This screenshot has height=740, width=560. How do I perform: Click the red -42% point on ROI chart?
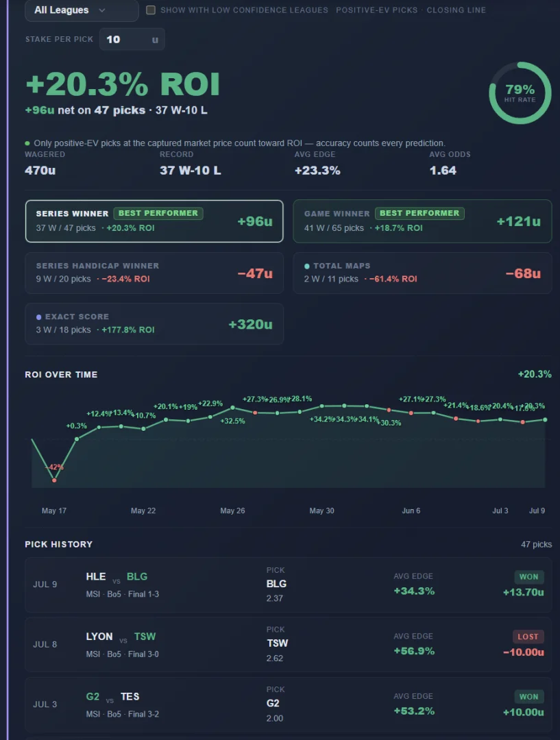click(x=54, y=480)
